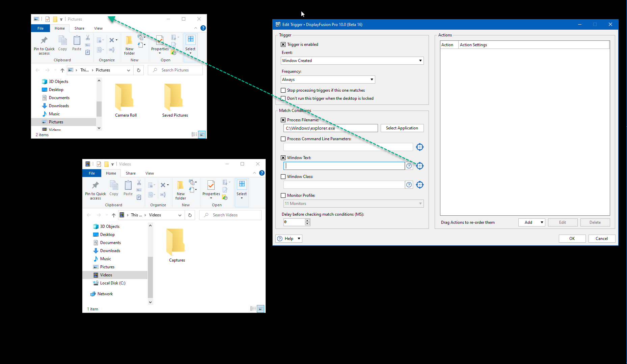Uncheck Trigger is enabled
Screen dimensions: 627x364
[283, 44]
